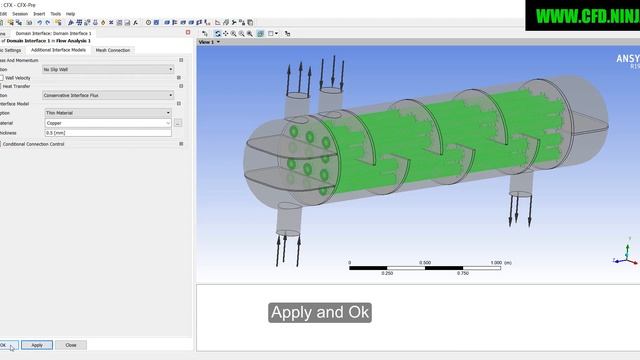Open the Insert menu

coord(39,14)
